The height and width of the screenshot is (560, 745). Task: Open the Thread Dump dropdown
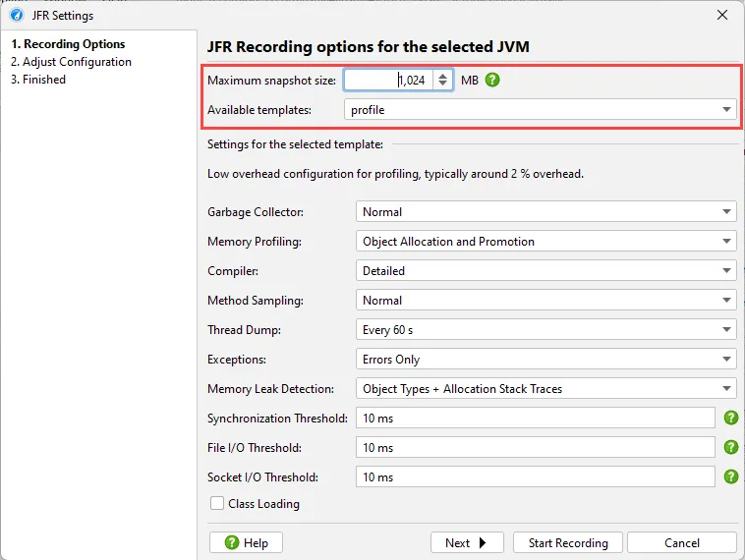coord(545,330)
